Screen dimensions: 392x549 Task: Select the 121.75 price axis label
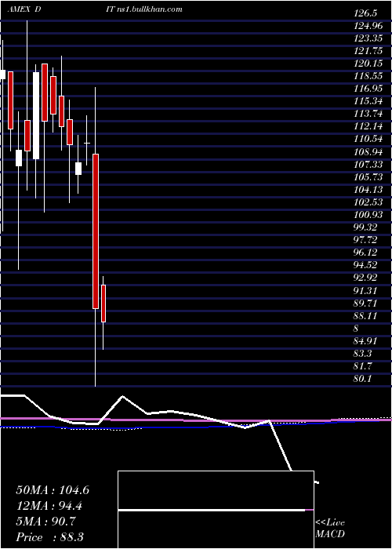click(x=368, y=51)
